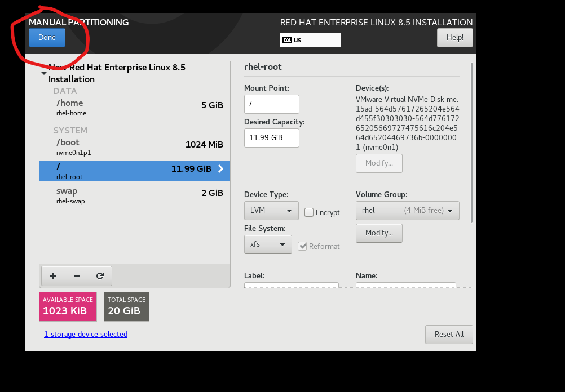Open the Device Type LVM dropdown
565x392 pixels.
(x=271, y=211)
